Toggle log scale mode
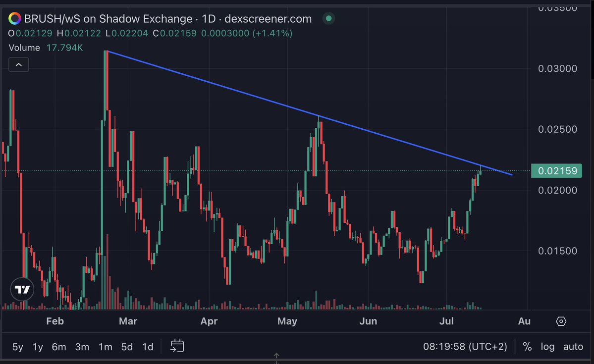Viewport: 594px width, 364px height. pos(547,347)
